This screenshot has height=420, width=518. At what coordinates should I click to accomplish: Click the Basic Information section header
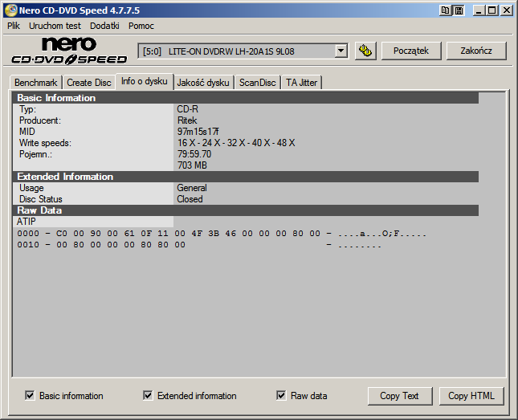click(x=246, y=98)
